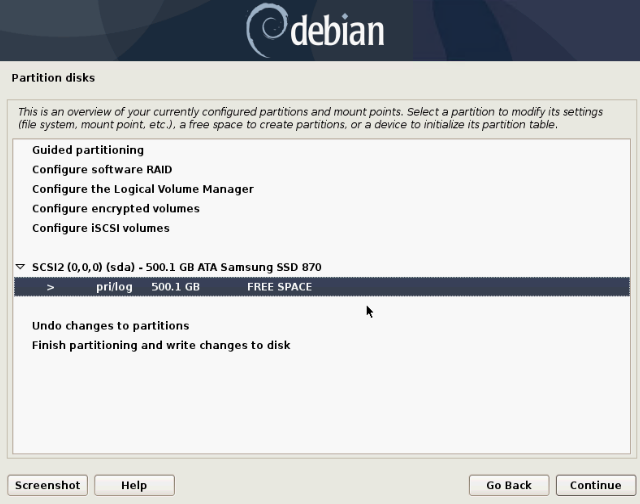The height and width of the screenshot is (504, 640).
Task: Select the 500.1 GB FREE SPACE row
Action: 322,287
